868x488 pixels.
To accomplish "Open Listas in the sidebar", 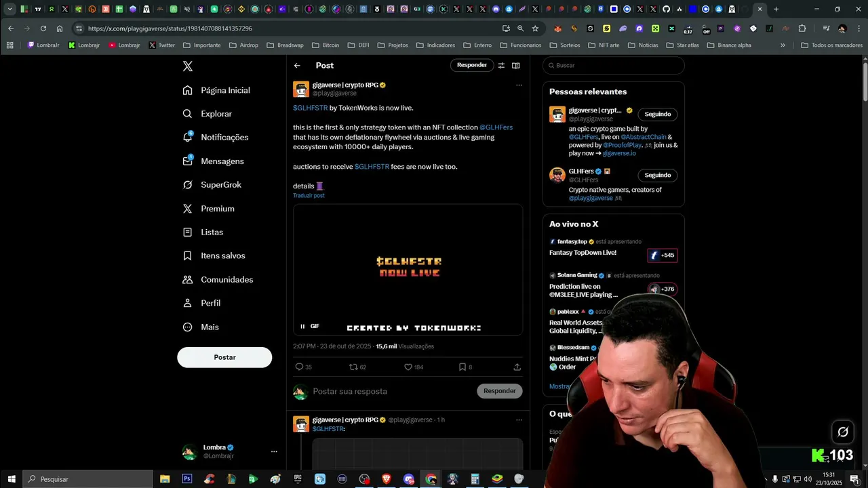I will coord(203,232).
